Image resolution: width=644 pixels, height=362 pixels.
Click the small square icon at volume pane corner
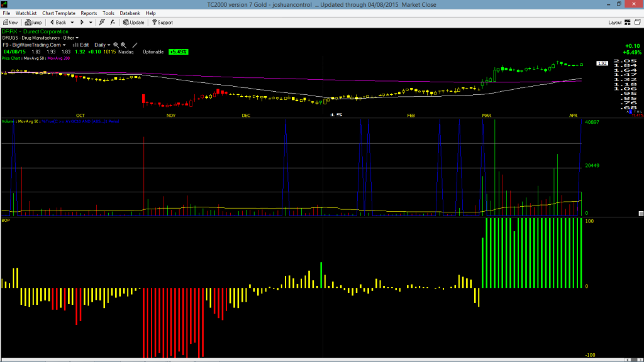coord(641,214)
